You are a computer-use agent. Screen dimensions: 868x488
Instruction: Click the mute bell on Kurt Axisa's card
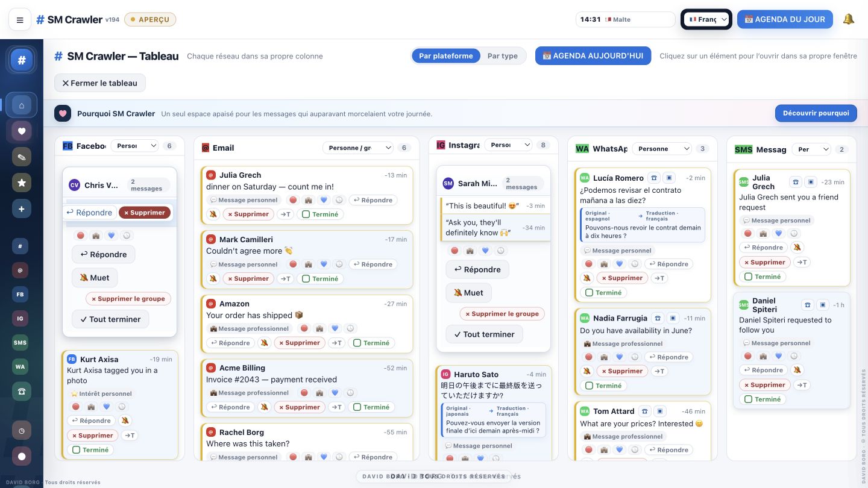tap(125, 421)
